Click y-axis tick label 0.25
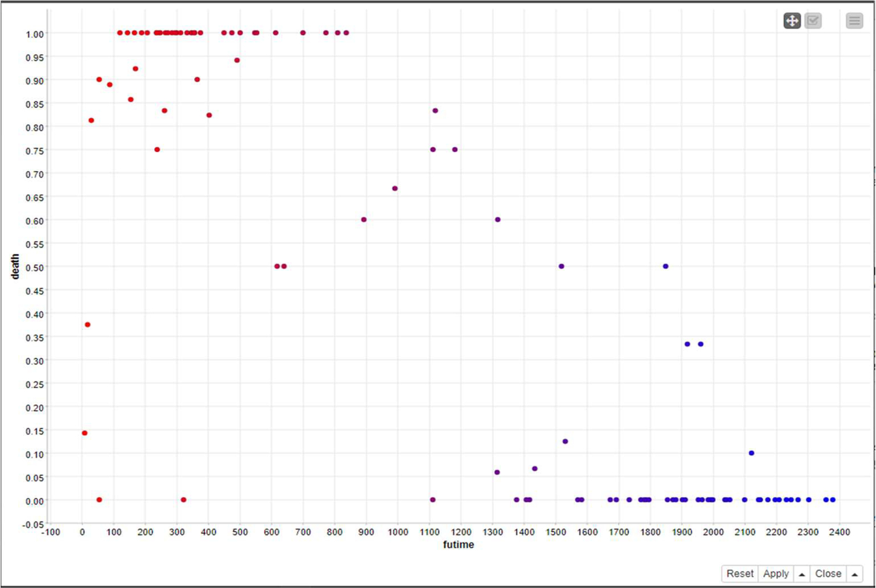This screenshot has width=876, height=588. pos(35,384)
